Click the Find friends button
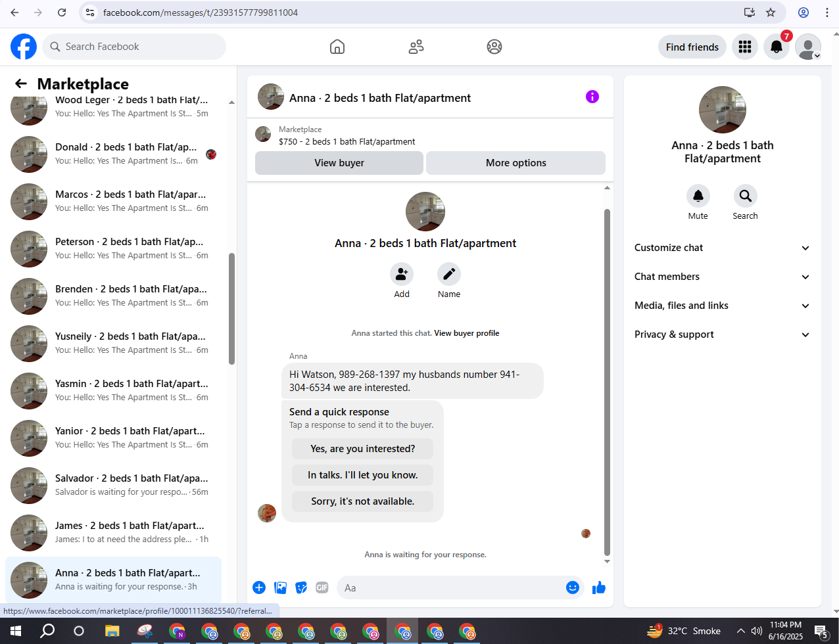 (692, 47)
